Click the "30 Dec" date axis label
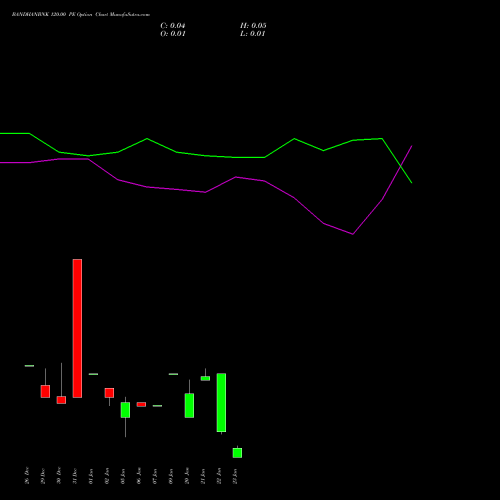The image size is (500, 500). click(x=59, y=476)
